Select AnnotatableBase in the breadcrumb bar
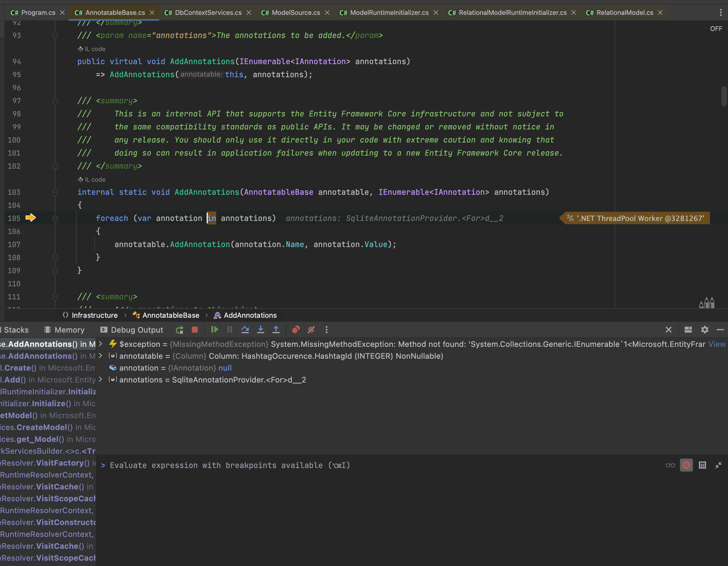 (x=170, y=315)
